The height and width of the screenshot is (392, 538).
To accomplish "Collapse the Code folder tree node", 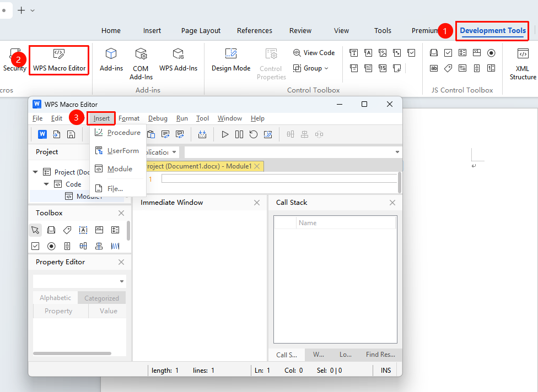I will point(46,184).
